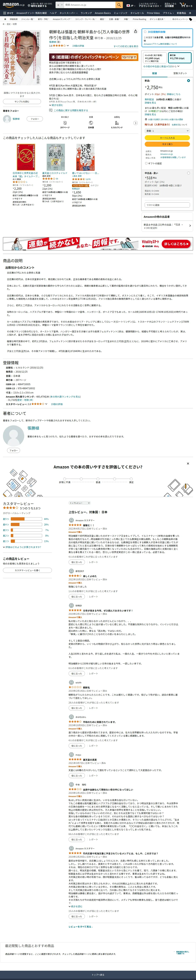Tick the ギフトの設定 checkbox
The image size is (196, 980).
click(x=146, y=163)
